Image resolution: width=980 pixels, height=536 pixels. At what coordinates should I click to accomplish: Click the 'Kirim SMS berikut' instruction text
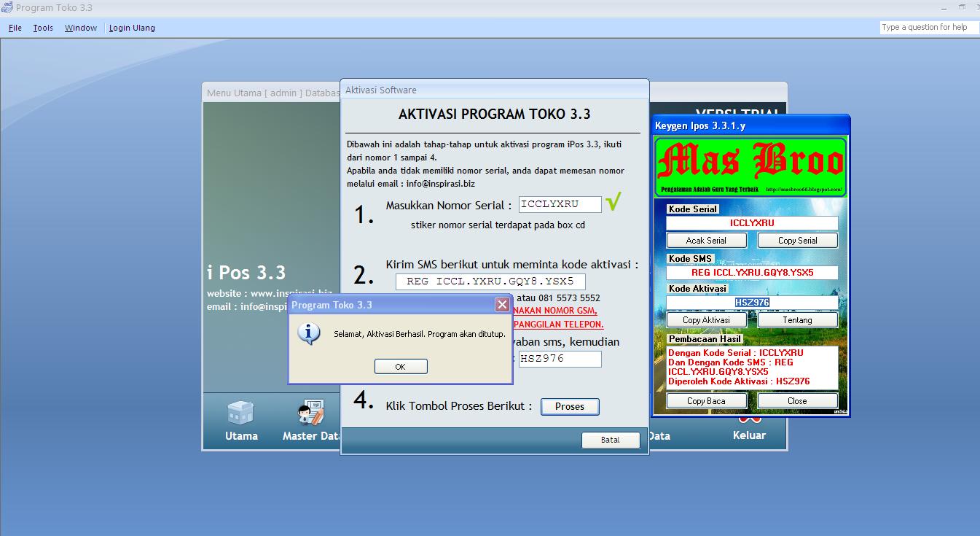click(x=512, y=265)
